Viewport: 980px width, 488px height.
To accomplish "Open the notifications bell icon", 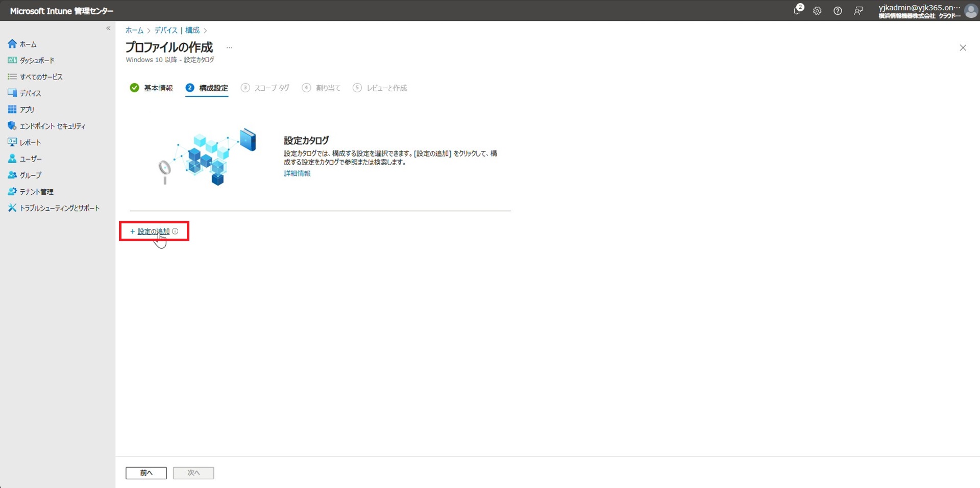I will point(797,11).
